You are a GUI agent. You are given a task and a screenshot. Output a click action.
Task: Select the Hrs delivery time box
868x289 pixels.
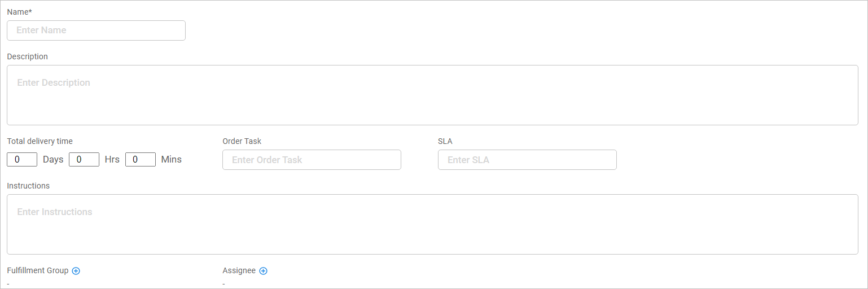pyautogui.click(x=84, y=159)
